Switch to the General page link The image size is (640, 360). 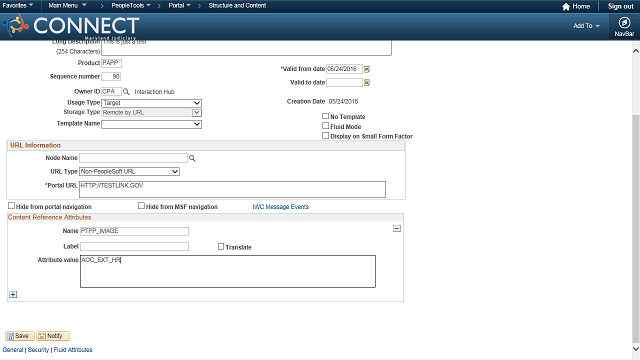click(x=13, y=350)
